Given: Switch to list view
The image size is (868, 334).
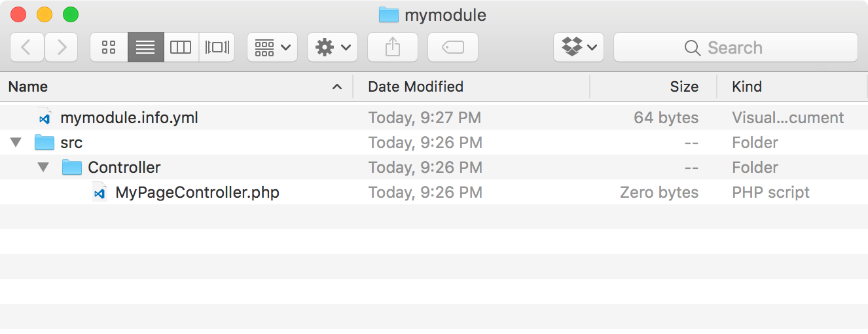Looking at the screenshot, I should point(145,47).
